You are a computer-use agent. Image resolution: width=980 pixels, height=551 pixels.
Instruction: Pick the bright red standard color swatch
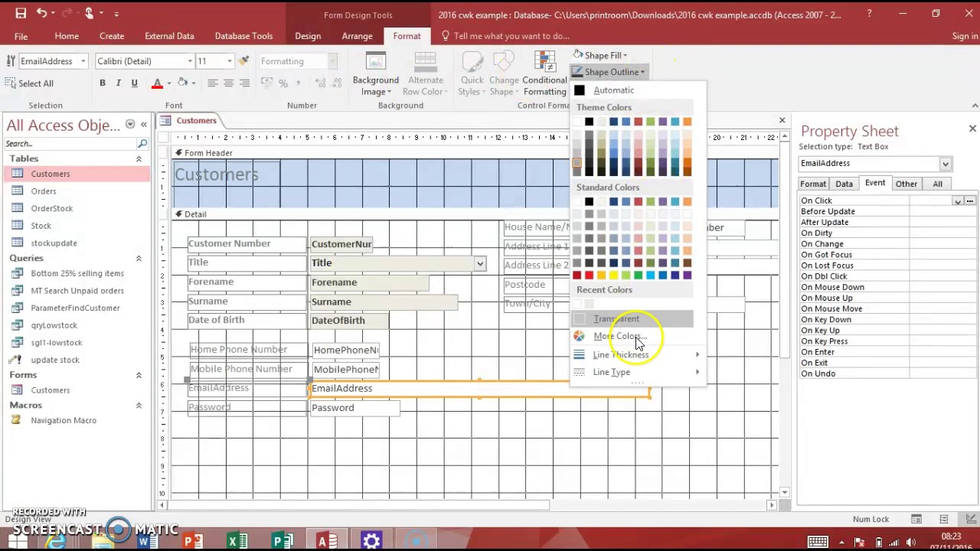point(589,275)
